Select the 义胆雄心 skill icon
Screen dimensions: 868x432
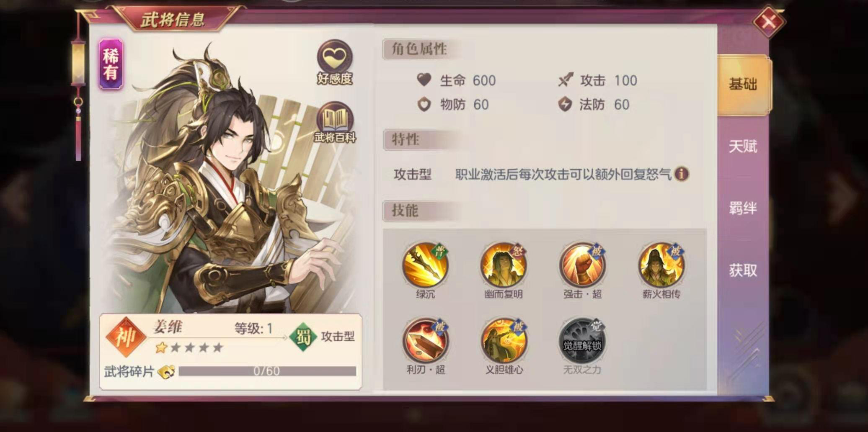pyautogui.click(x=504, y=340)
